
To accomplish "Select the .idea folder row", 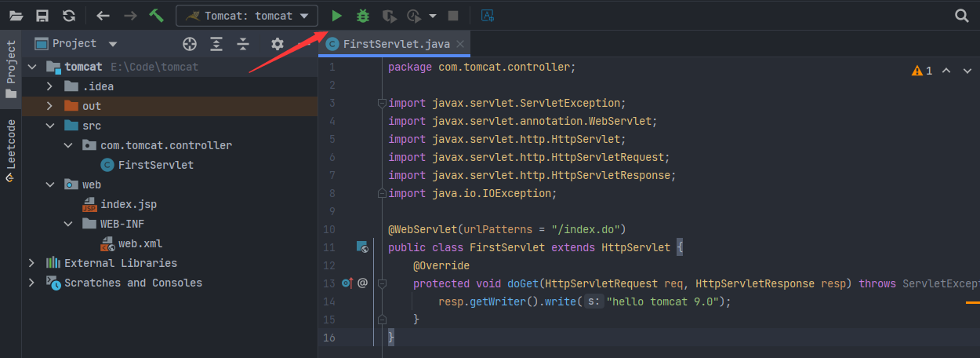I will click(x=170, y=86).
